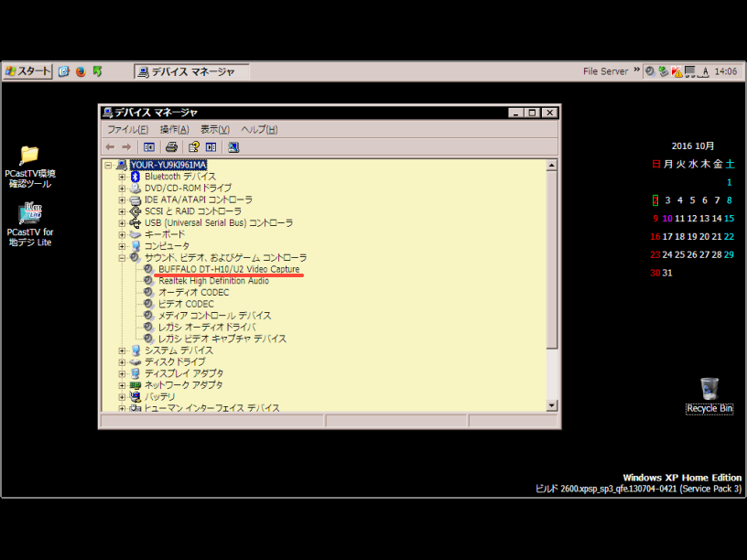Screen dimensions: 747x560
Task: Select the オーディオ CODEC device
Action: pyautogui.click(x=193, y=293)
